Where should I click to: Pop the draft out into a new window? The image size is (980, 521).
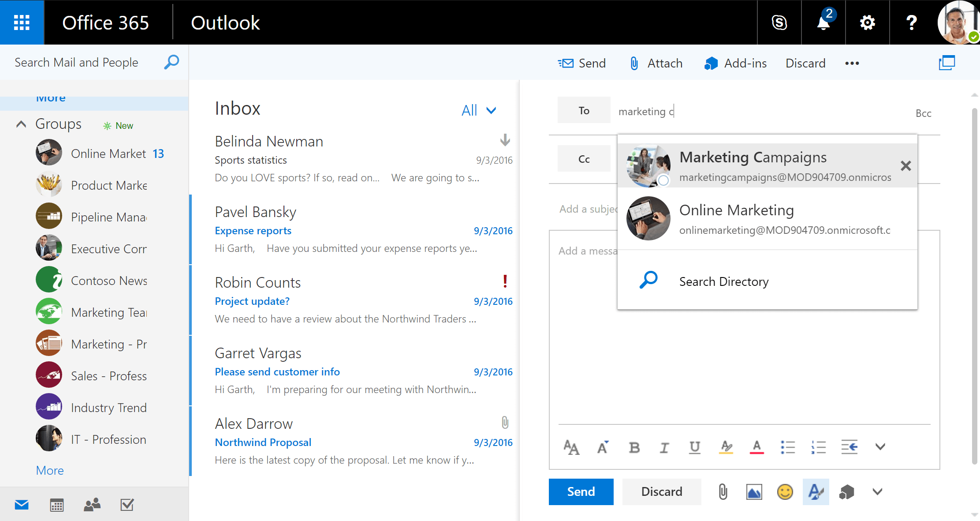[946, 63]
